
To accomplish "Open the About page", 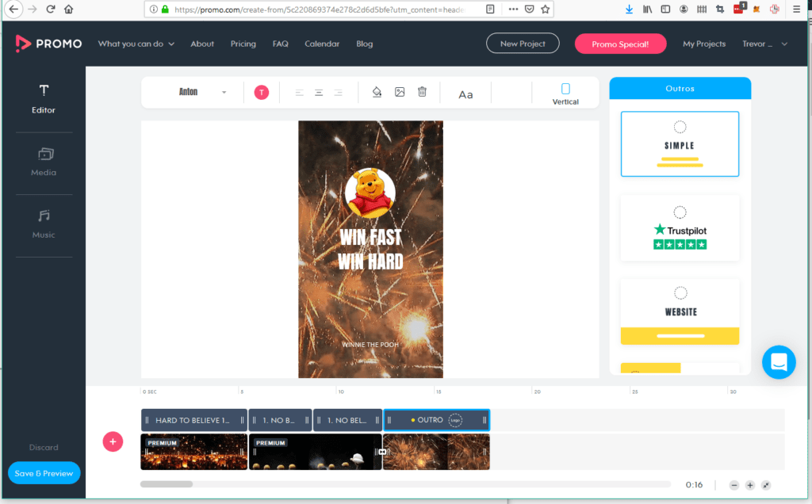I will tap(202, 44).
